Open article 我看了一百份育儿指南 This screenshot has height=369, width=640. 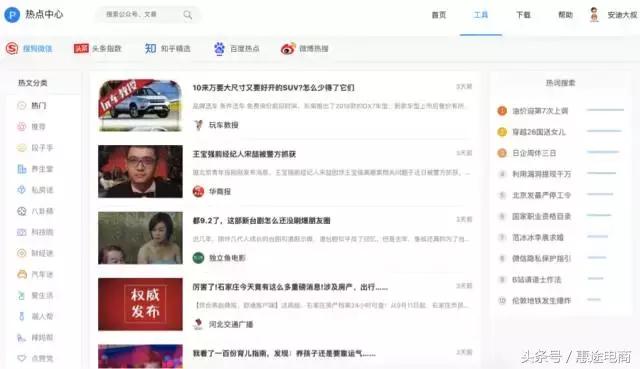284,353
